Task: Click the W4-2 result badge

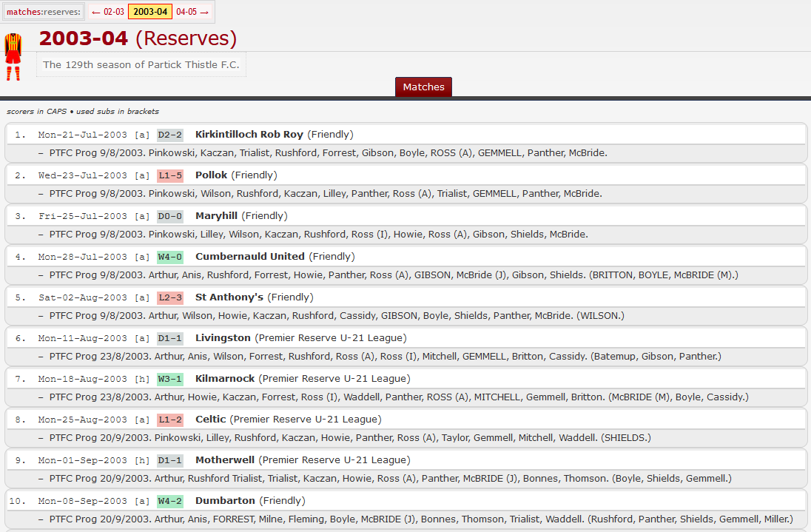Action: tap(170, 501)
